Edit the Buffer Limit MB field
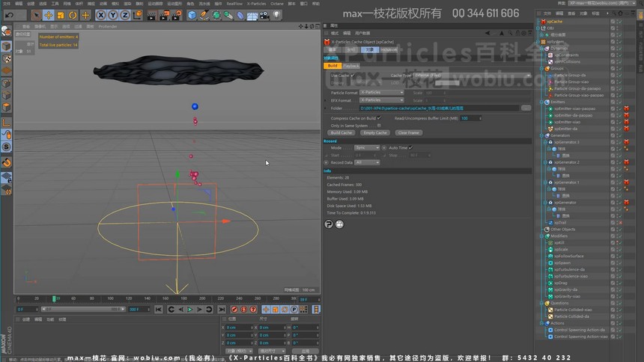Image resolution: width=644 pixels, height=362 pixels. (x=469, y=118)
